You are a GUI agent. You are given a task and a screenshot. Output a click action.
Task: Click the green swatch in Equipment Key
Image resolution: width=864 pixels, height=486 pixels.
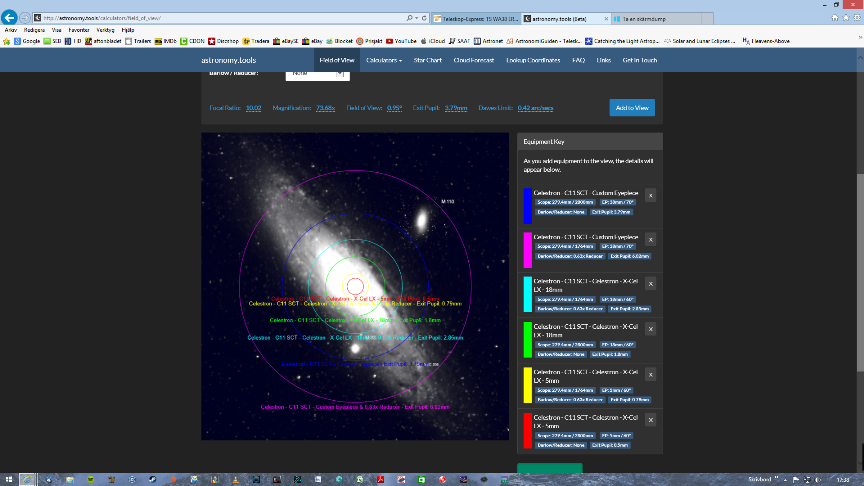pos(527,339)
